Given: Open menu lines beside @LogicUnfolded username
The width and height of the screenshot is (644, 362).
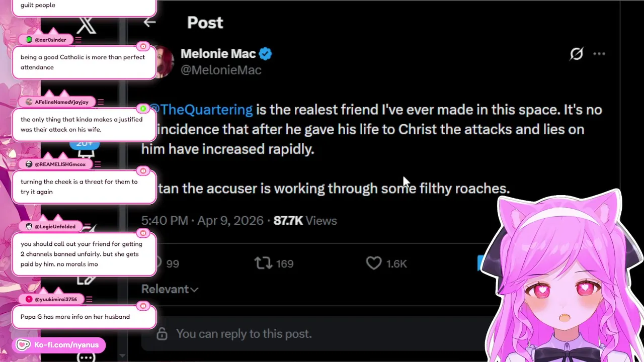Looking at the screenshot, I should click(x=88, y=226).
